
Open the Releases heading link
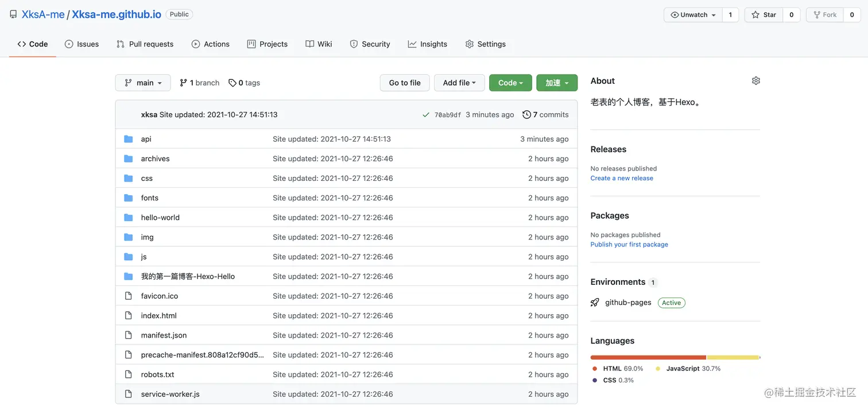tap(609, 149)
